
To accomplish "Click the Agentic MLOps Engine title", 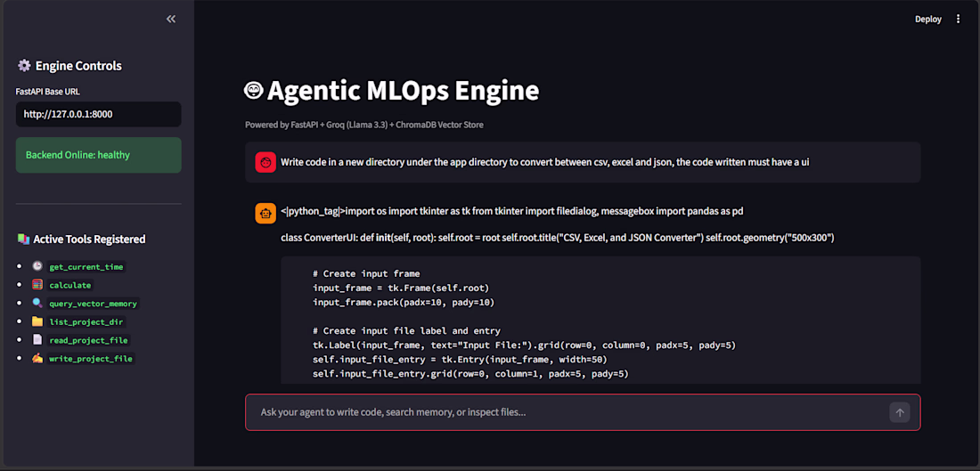I will (x=403, y=91).
